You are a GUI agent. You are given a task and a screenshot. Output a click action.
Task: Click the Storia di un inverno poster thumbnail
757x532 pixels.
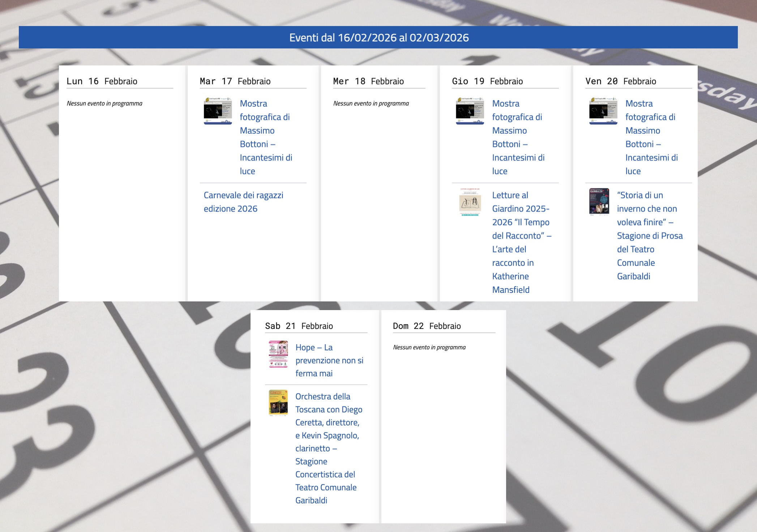pos(599,202)
